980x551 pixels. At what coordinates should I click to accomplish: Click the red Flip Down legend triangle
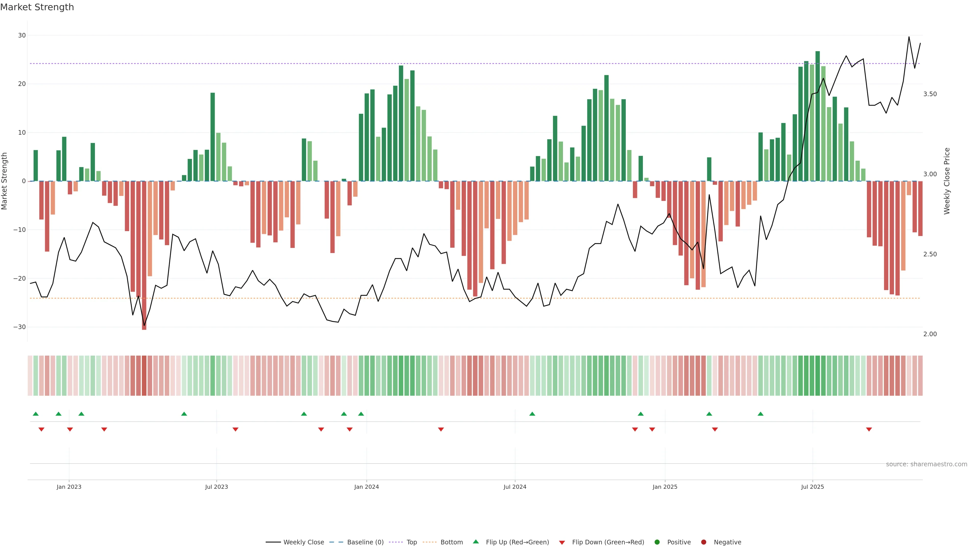pyautogui.click(x=562, y=543)
